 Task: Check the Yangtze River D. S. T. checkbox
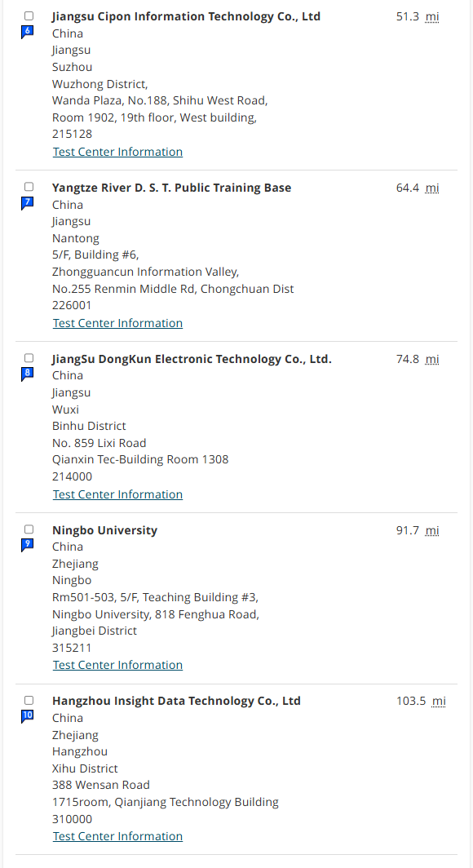pyautogui.click(x=29, y=187)
